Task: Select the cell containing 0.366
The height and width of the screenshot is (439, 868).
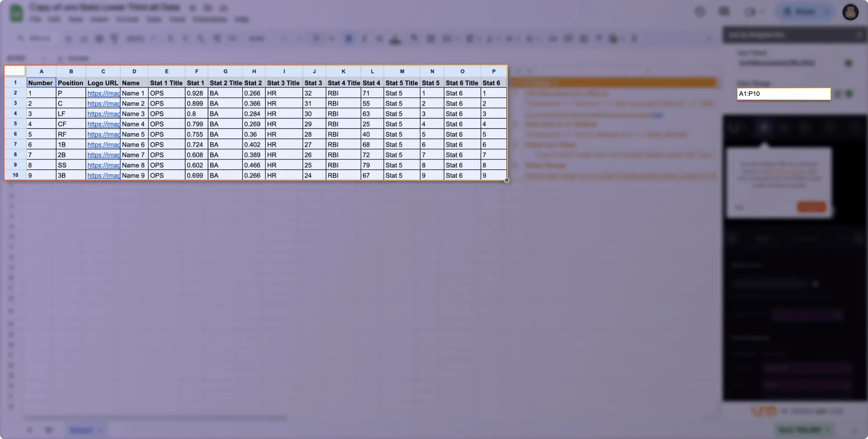Action: coord(254,104)
